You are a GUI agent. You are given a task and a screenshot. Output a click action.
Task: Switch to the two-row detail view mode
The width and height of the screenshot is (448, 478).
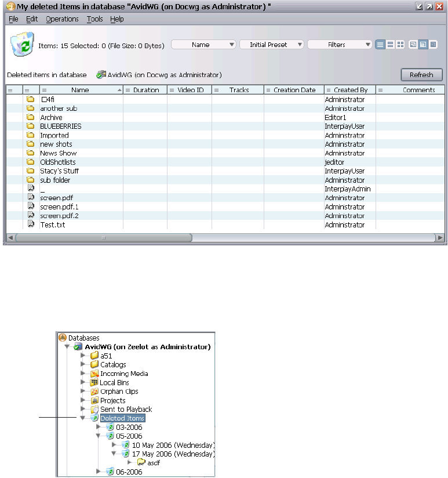point(390,45)
